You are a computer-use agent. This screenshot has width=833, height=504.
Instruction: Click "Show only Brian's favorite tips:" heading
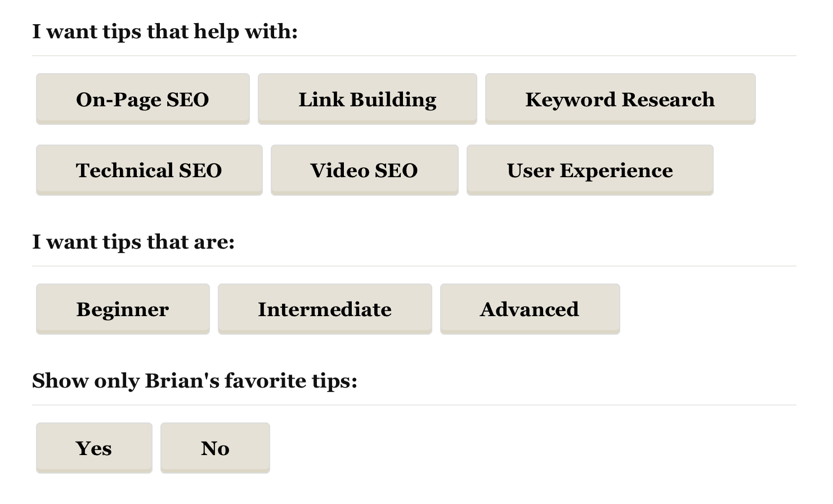tap(195, 381)
